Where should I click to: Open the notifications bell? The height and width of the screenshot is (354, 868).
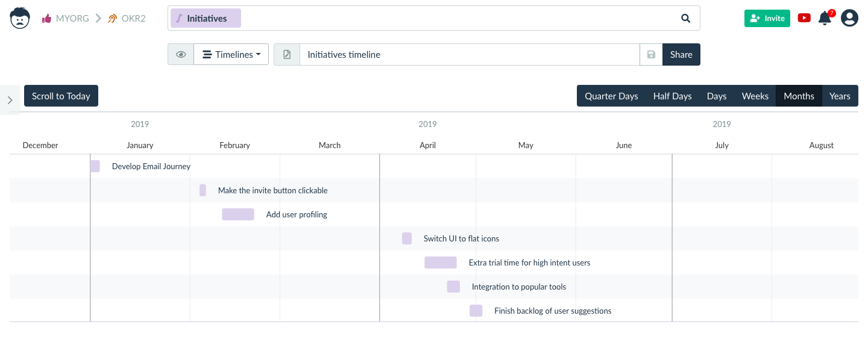tap(825, 19)
